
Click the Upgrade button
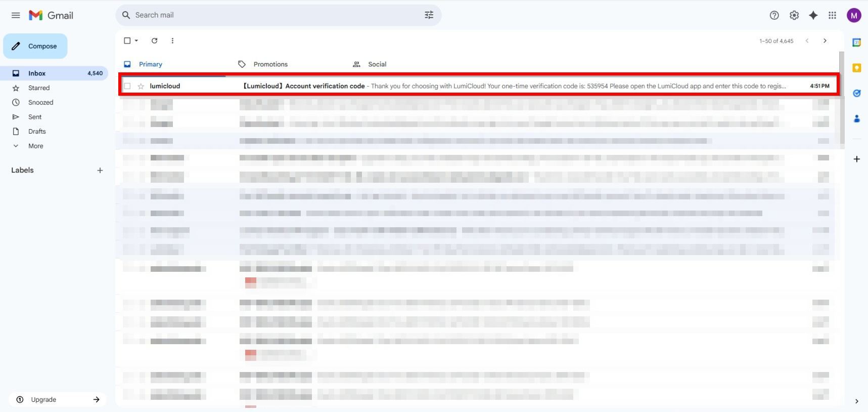click(x=57, y=399)
